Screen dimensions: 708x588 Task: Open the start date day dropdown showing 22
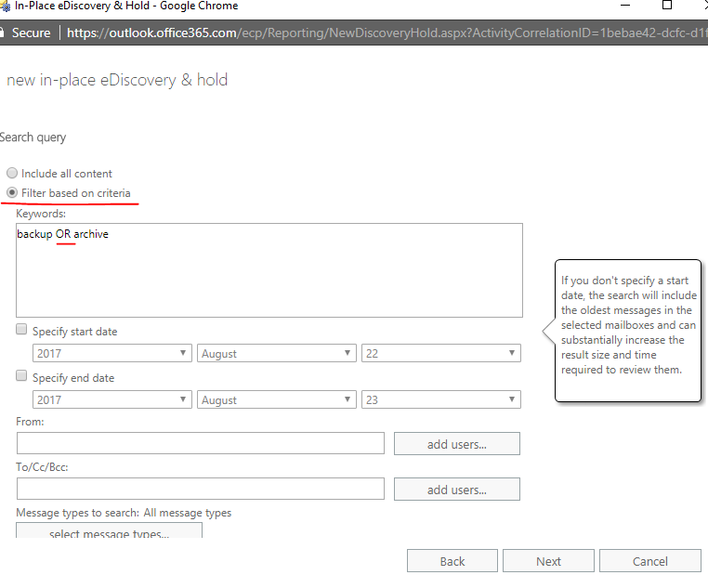click(440, 353)
